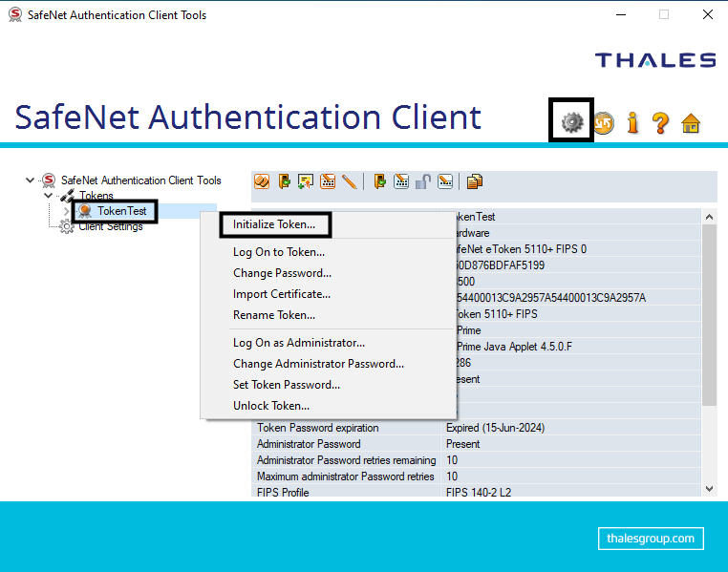Collapse the SafeNet Authentication Client Tools root node
728x572 pixels.
32,180
